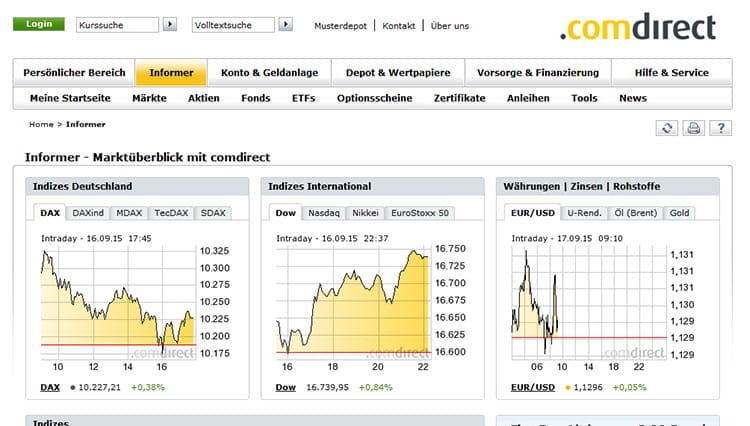
Task: Click the Home breadcrumb link
Action: click(x=41, y=124)
